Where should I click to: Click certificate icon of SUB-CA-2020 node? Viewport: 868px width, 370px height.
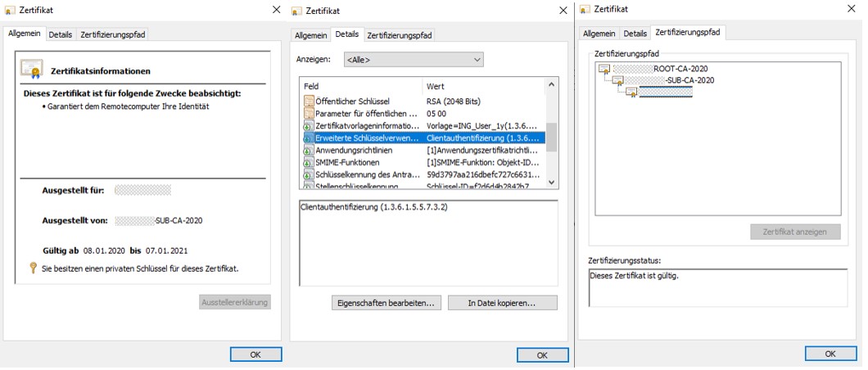617,80
